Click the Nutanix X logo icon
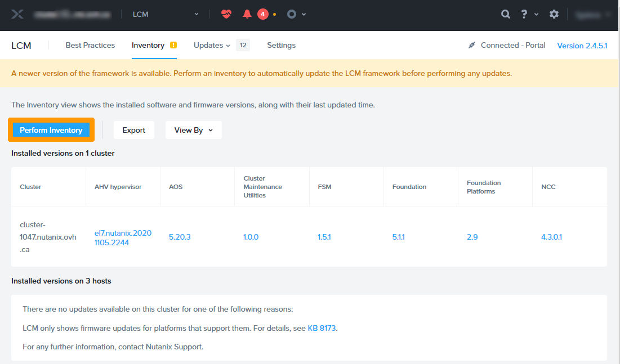 [17, 14]
